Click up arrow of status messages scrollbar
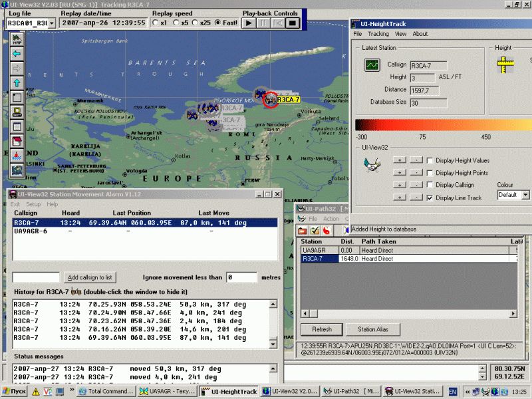The image size is (532, 399). click(273, 369)
